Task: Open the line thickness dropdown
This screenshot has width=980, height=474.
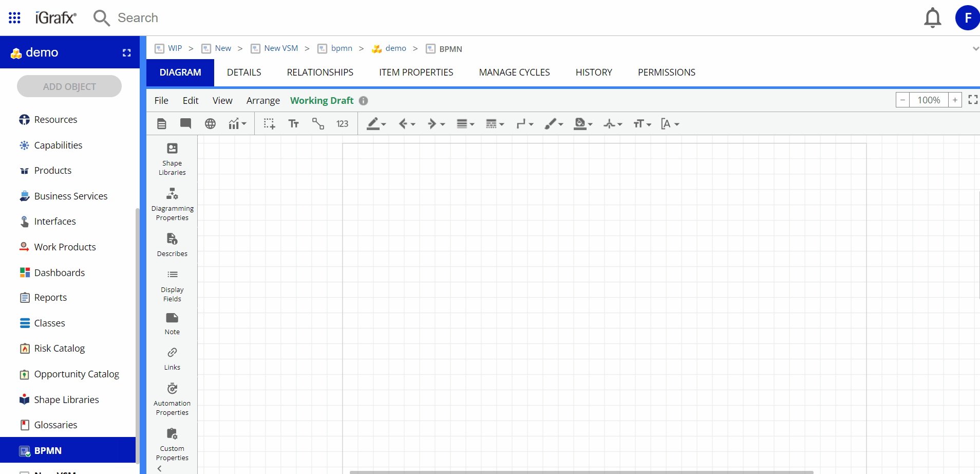Action: (465, 123)
